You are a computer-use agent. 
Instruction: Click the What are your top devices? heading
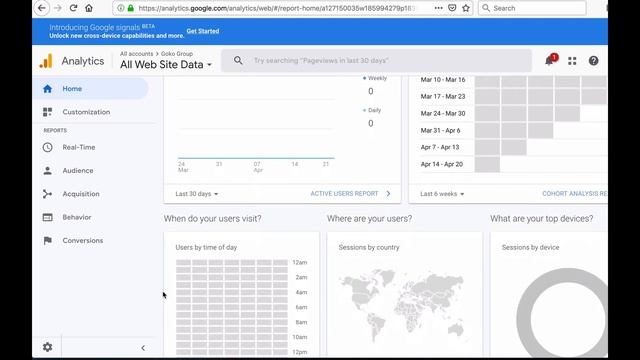tap(542, 219)
